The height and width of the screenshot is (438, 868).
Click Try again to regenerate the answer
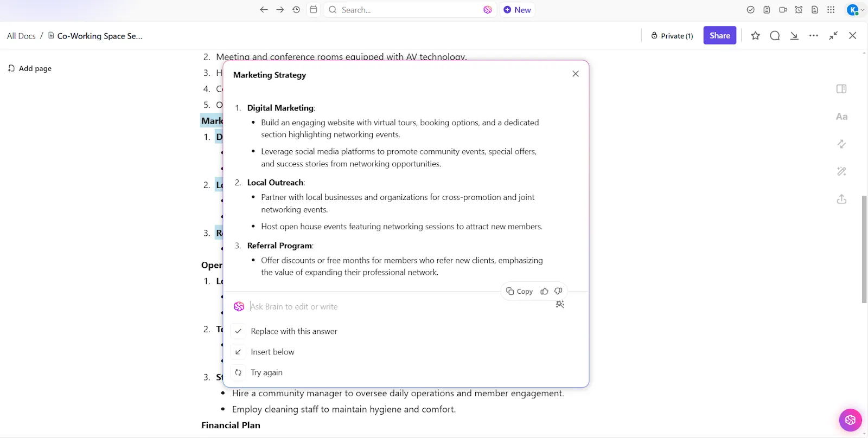click(266, 372)
